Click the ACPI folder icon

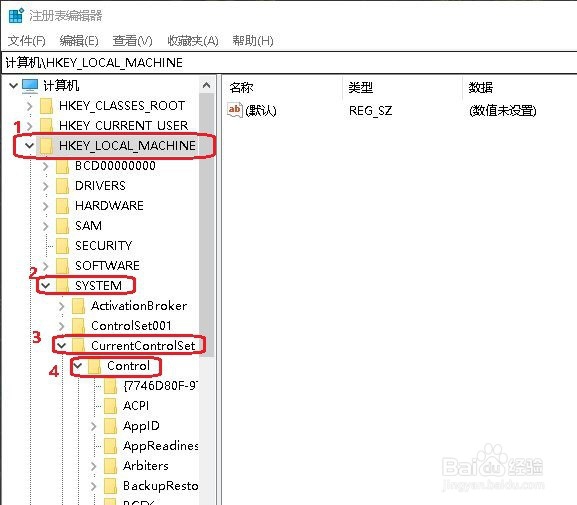pos(110,406)
